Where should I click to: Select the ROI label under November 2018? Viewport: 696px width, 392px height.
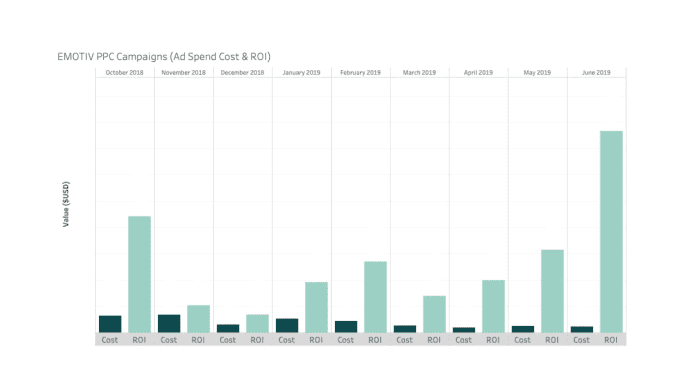tap(198, 340)
